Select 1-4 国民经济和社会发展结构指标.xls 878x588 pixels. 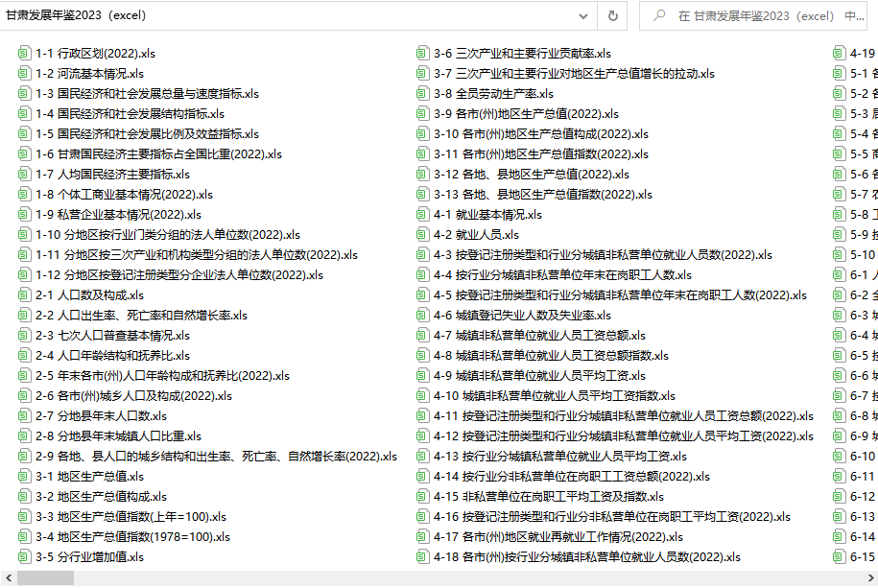[130, 114]
